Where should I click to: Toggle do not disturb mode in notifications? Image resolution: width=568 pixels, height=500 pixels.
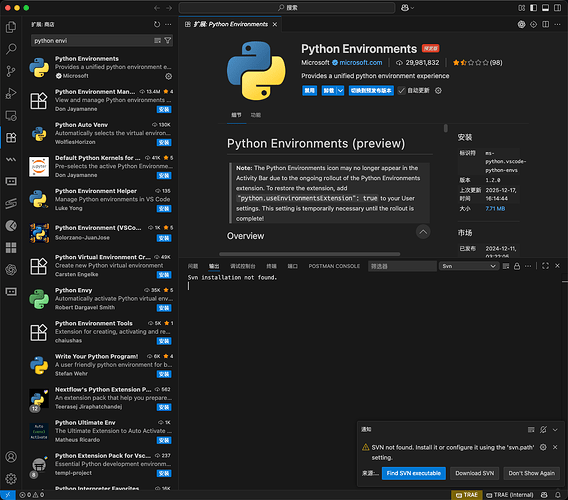point(543,430)
